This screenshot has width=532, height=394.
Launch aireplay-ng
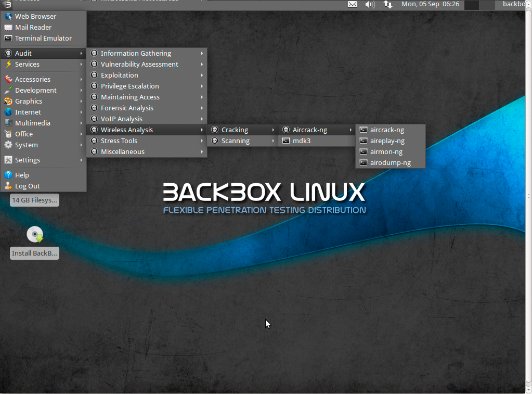click(x=391, y=141)
